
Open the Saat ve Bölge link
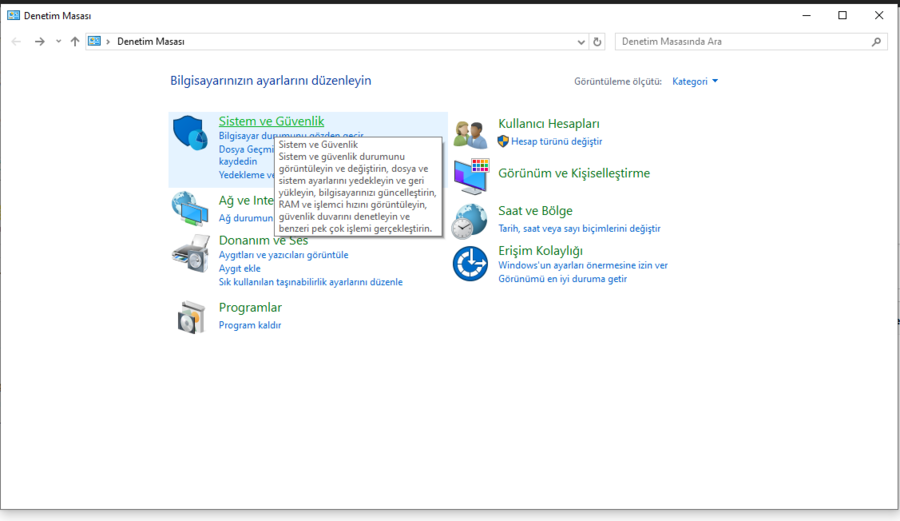coord(536,211)
